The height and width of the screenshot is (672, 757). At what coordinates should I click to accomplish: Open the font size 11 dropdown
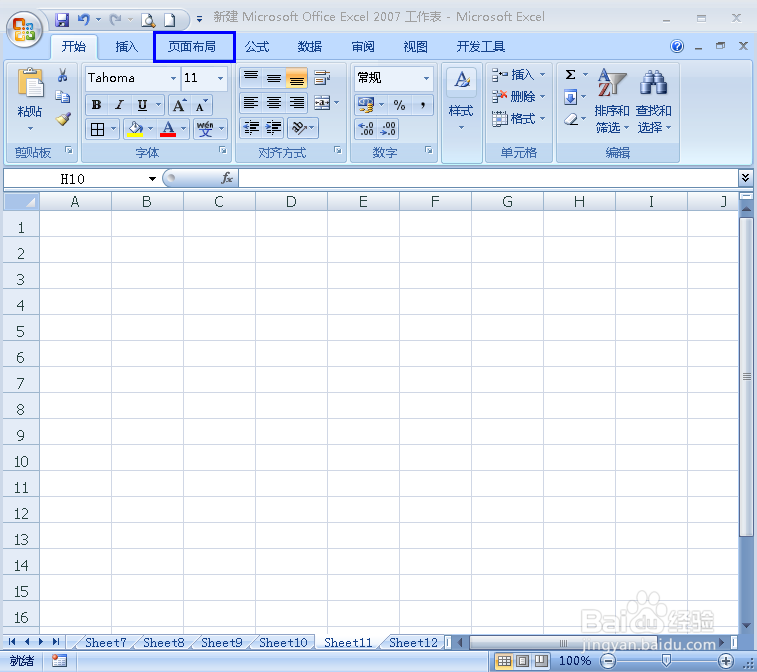click(x=220, y=78)
